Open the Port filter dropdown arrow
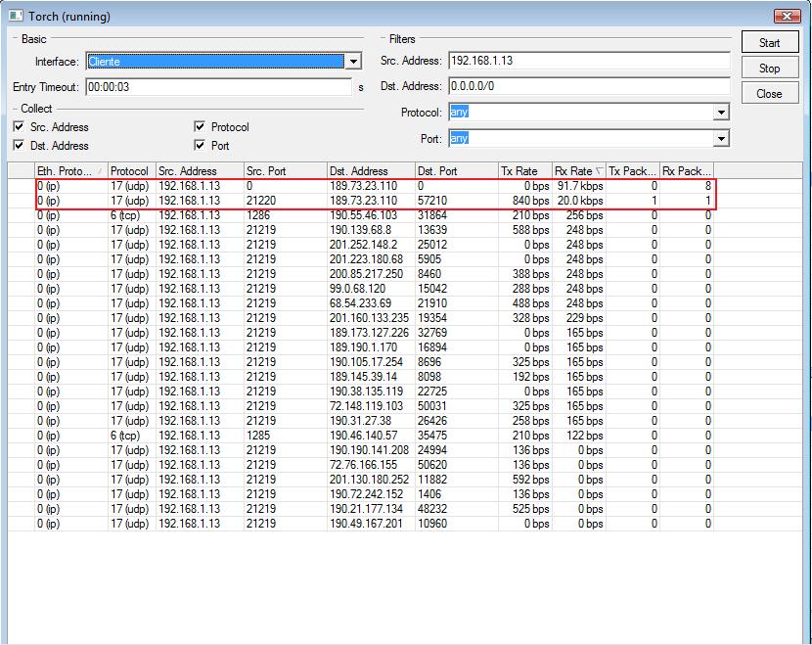 [721, 138]
